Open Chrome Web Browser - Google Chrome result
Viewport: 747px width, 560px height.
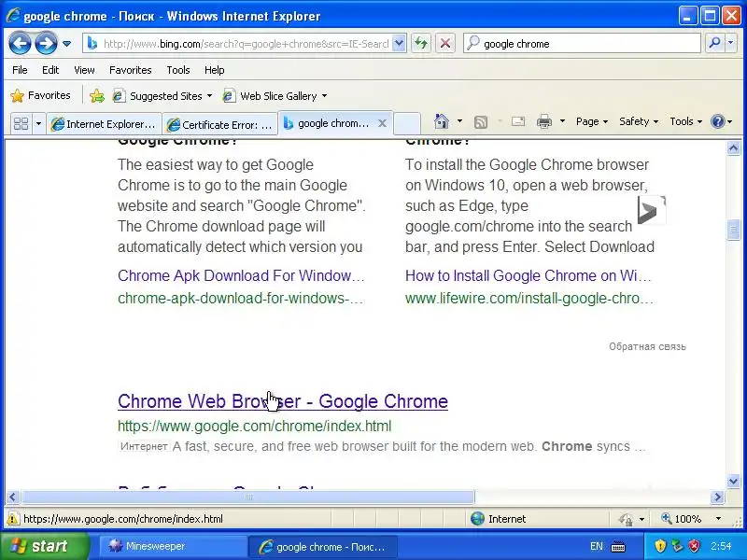283,401
